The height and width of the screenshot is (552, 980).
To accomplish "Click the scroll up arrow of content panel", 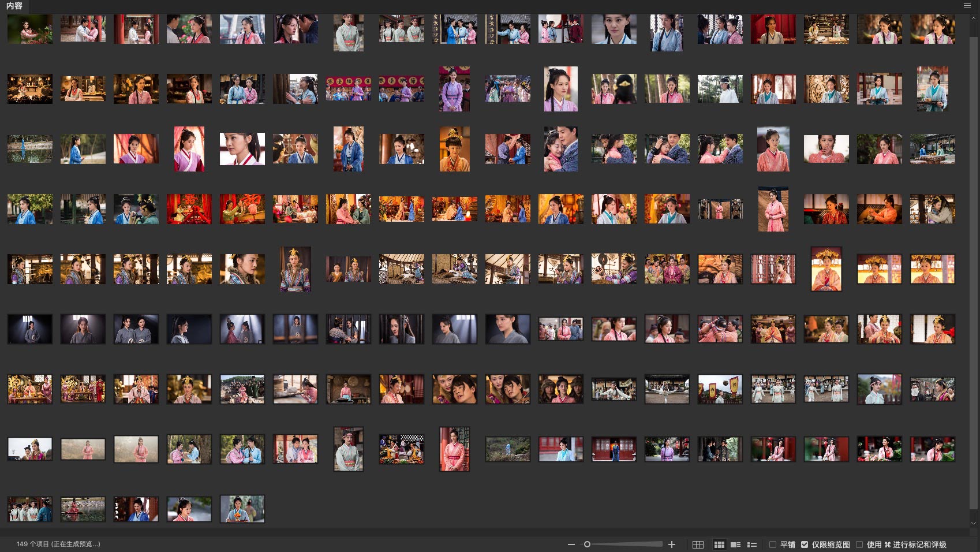I will pos(974,18).
